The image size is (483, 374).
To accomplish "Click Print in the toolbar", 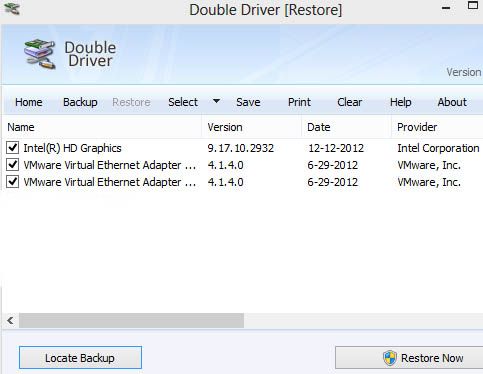I will click(x=299, y=102).
